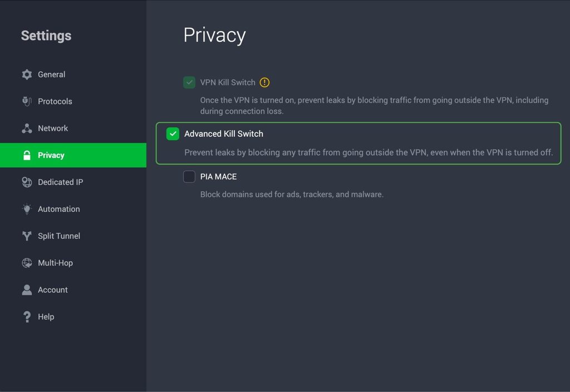Switch to the Protocols tab

coord(73,101)
